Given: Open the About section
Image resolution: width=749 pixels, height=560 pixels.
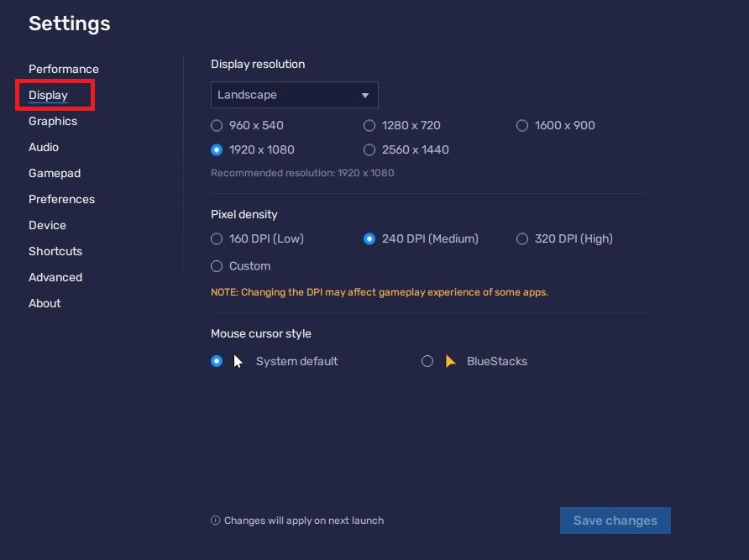Looking at the screenshot, I should tap(45, 303).
